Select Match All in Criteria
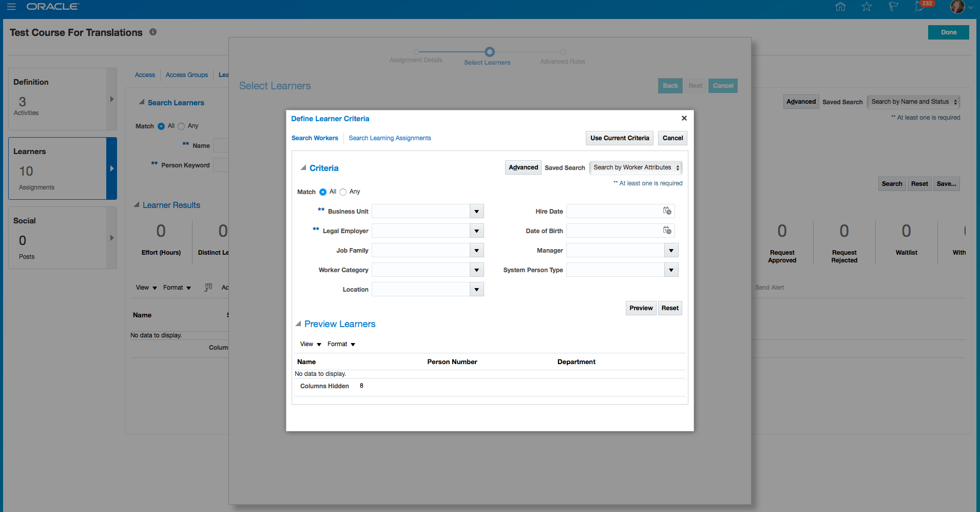980x512 pixels. pyautogui.click(x=323, y=192)
